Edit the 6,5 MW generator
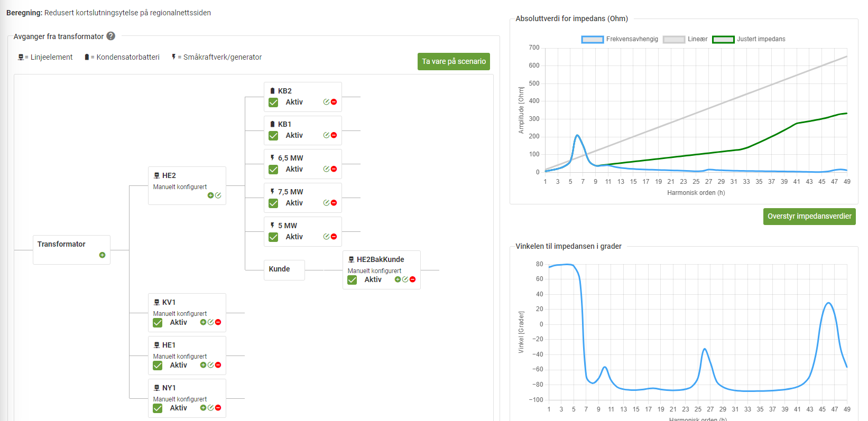 click(326, 169)
